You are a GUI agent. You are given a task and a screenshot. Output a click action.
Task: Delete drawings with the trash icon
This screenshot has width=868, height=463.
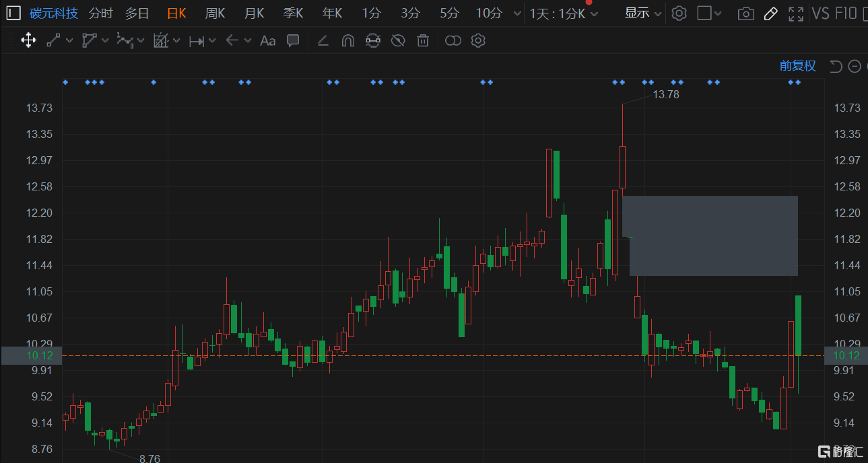point(423,40)
